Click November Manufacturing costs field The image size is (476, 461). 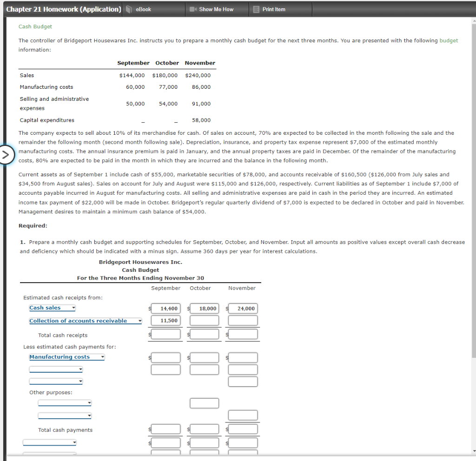click(x=243, y=357)
